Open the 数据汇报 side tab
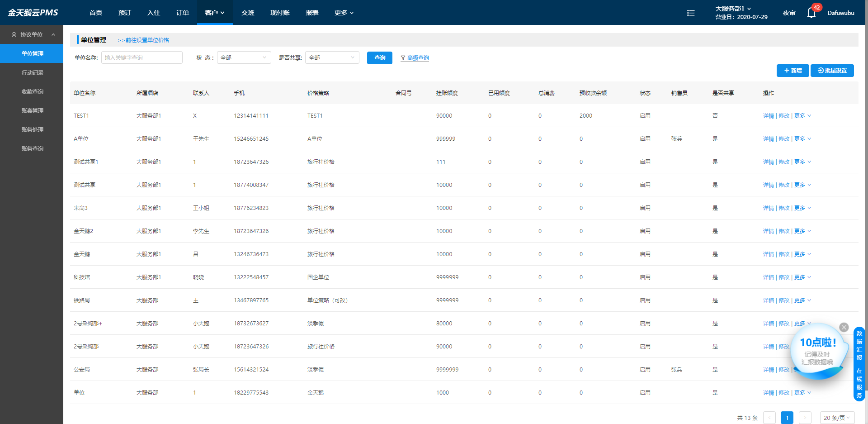 tap(859, 345)
